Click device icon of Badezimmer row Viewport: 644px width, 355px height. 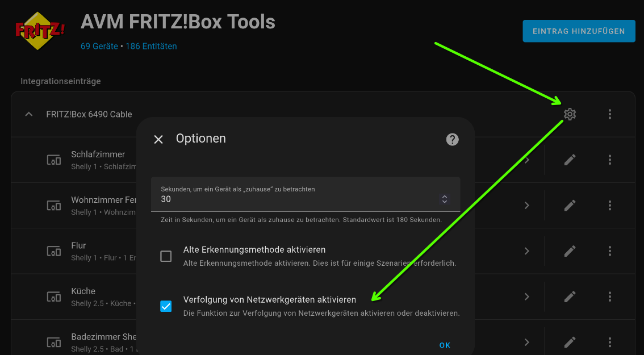point(54,343)
